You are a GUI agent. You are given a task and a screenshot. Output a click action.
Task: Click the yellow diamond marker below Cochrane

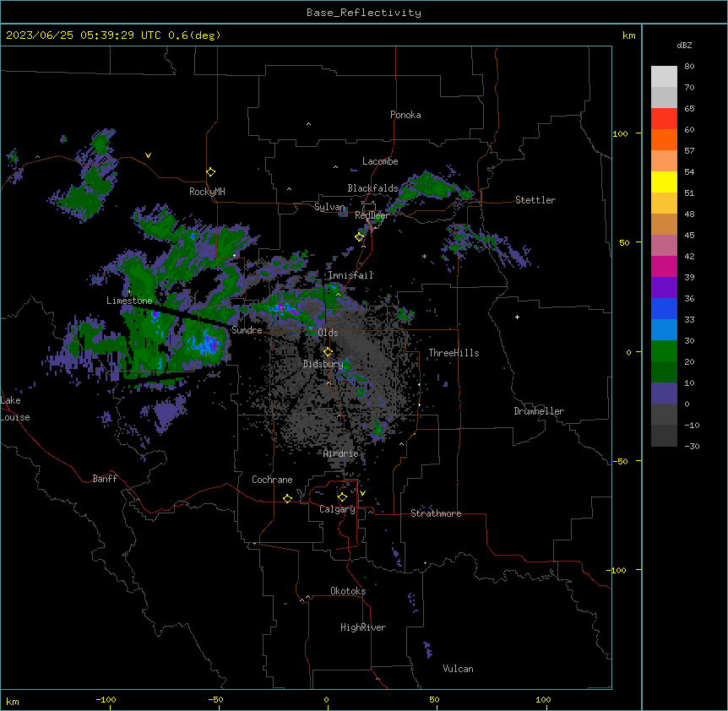click(287, 498)
